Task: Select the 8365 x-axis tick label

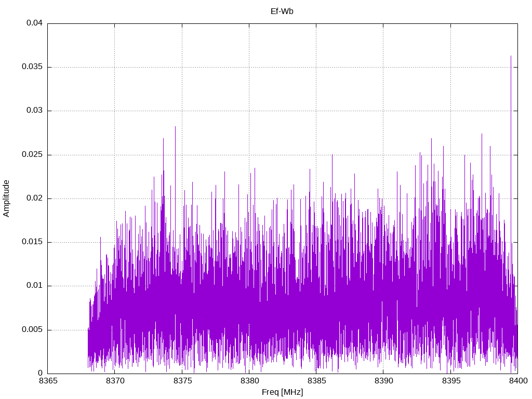Action: (x=48, y=381)
